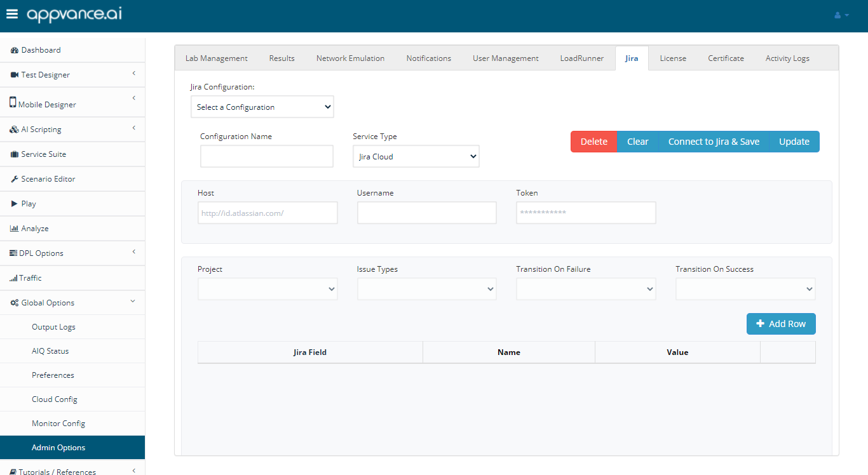Click the Scenario Editor wrench icon
Screen dimensions: 868x475
[15, 179]
